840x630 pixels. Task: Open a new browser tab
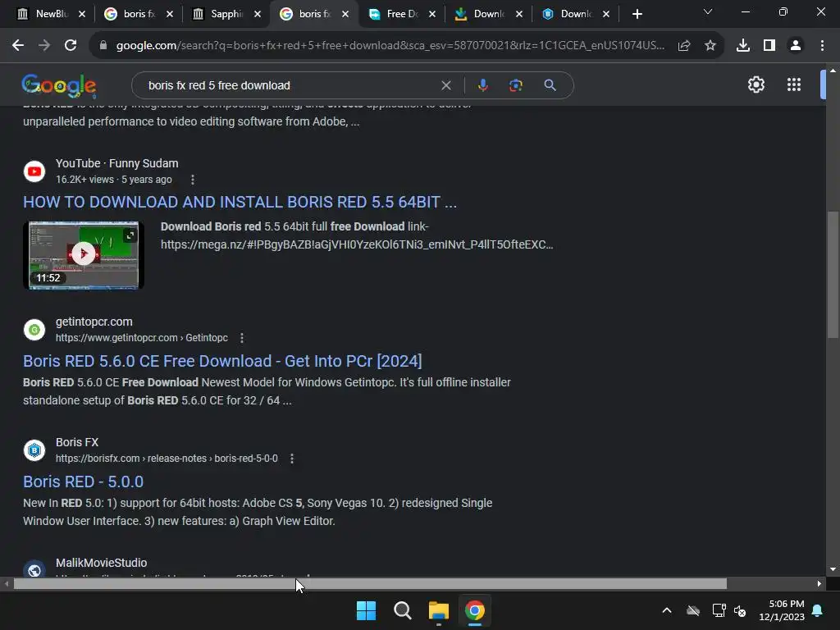click(637, 14)
